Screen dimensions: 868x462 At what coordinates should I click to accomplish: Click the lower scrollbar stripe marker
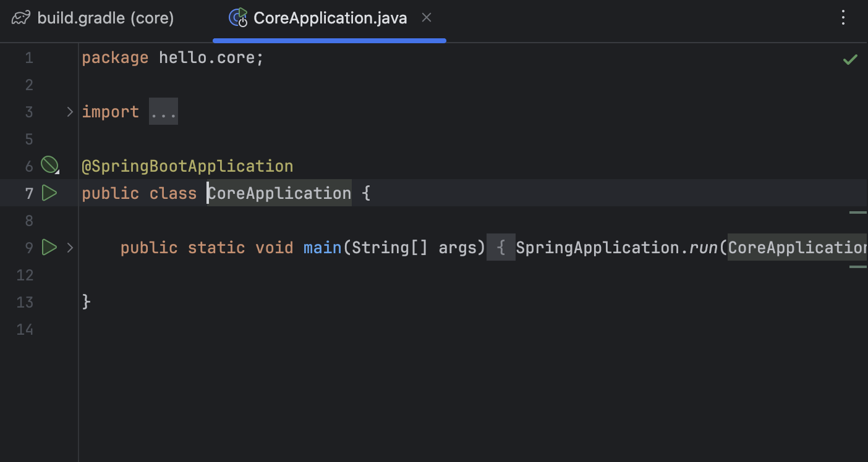pyautogui.click(x=857, y=267)
